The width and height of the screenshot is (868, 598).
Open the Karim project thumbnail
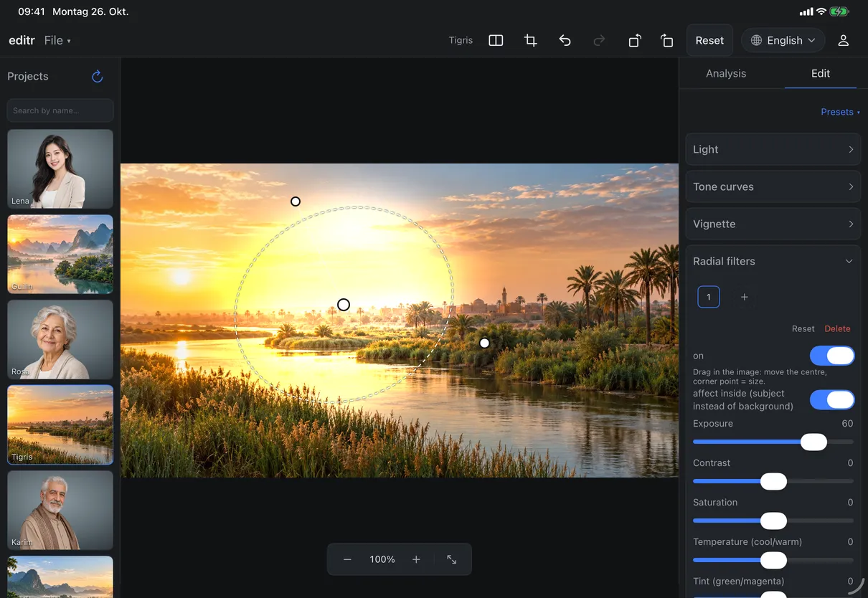(60, 511)
